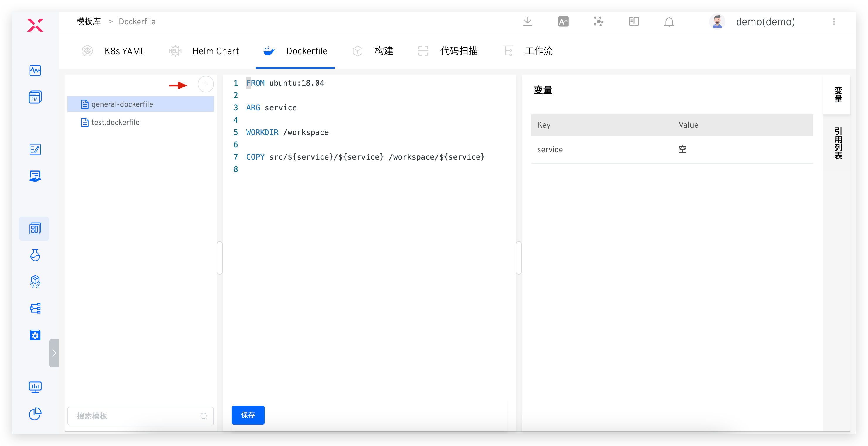The width and height of the screenshot is (868, 446).
Task: Click the plus icon to add template
Action: [206, 84]
